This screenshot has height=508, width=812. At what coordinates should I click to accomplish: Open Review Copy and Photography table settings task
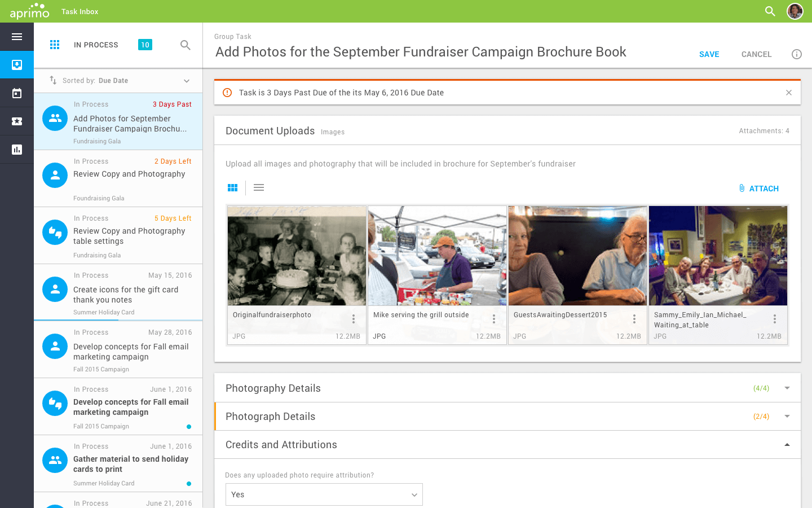(118, 235)
